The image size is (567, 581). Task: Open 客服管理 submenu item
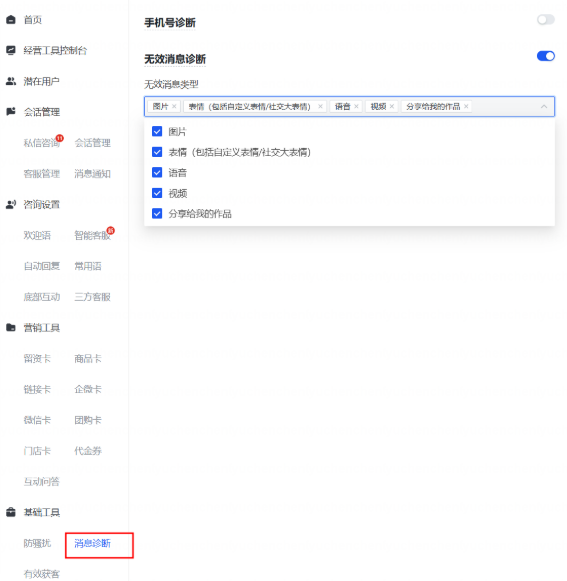pos(42,174)
